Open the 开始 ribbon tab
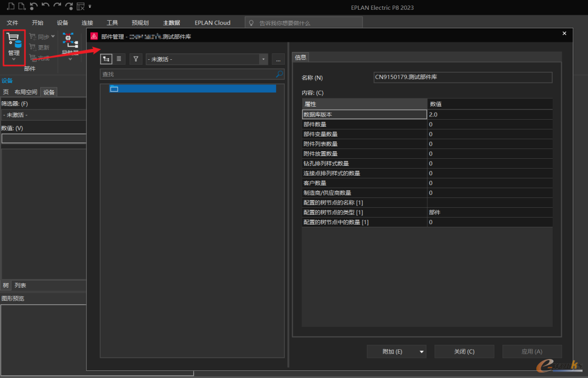This screenshot has height=378, width=588. (x=38, y=23)
